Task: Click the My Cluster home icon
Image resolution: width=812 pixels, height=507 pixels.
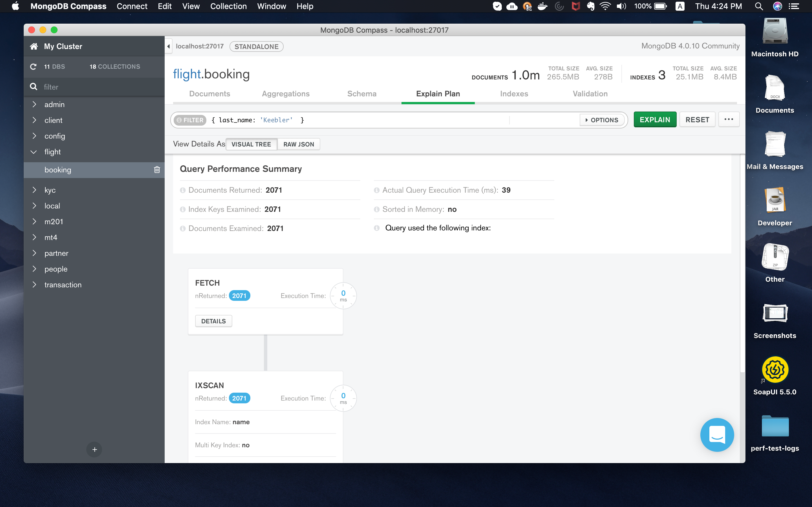Action: pyautogui.click(x=34, y=46)
